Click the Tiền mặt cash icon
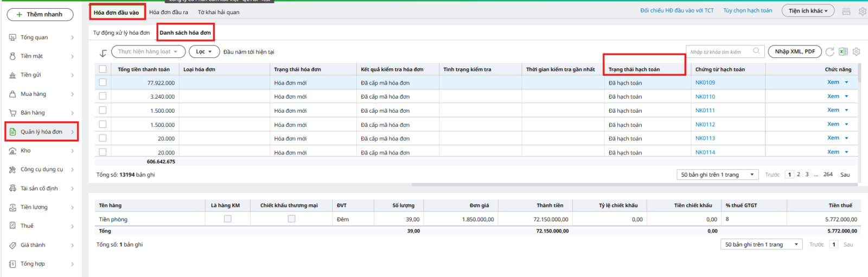The height and width of the screenshot is (277, 868). (x=12, y=56)
